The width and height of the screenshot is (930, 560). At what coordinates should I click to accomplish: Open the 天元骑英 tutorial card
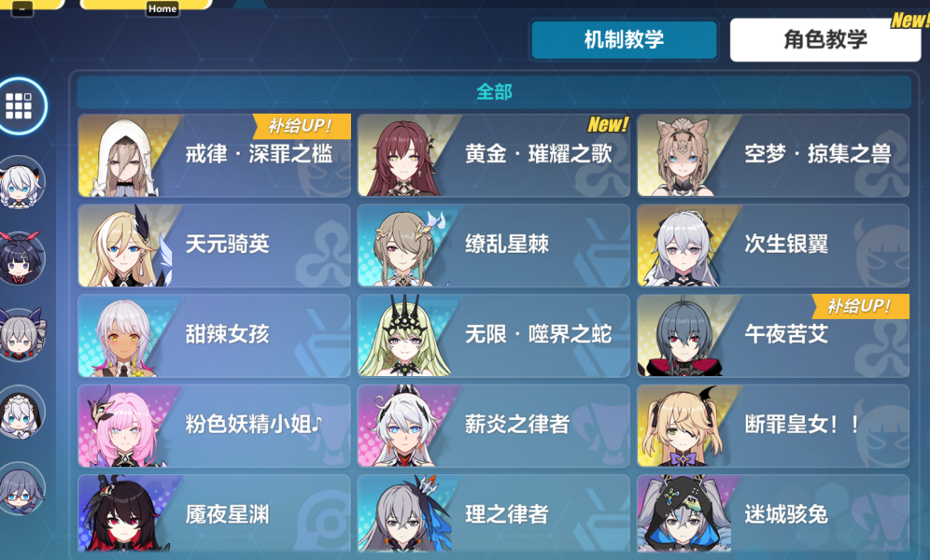214,245
